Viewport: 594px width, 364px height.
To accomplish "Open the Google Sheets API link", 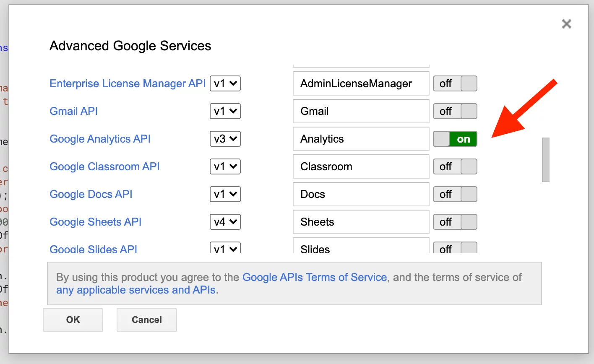I will point(96,222).
